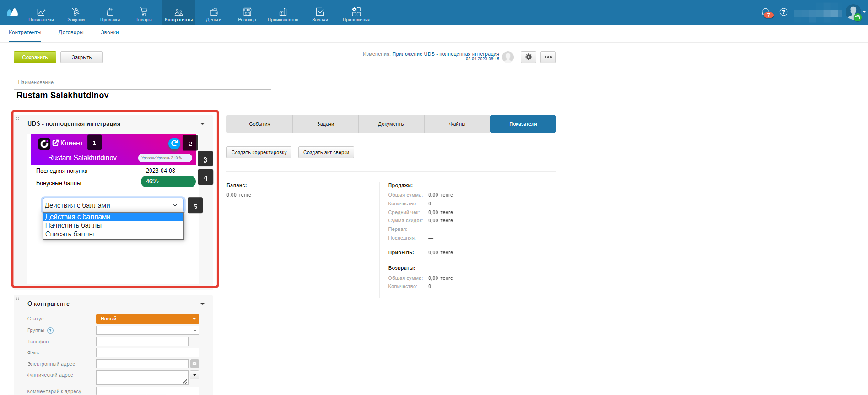Screen dimensions: 868x395
Task: Open the settings gear button
Action: tap(528, 57)
